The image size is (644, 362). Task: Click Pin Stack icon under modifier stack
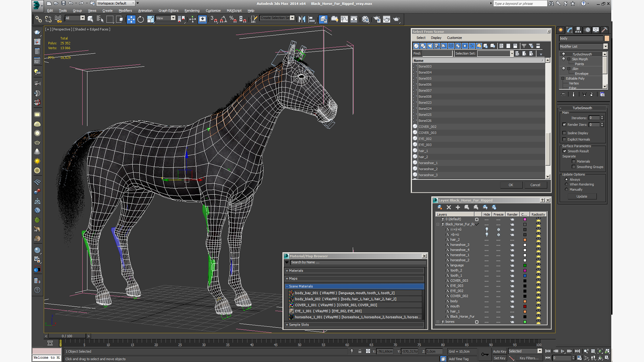(x=563, y=95)
